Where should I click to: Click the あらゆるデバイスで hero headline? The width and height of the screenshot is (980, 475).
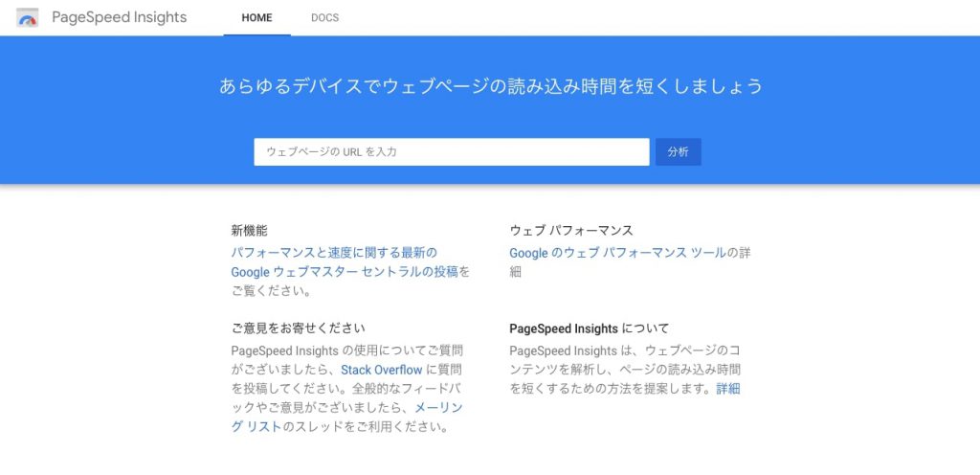490,86
